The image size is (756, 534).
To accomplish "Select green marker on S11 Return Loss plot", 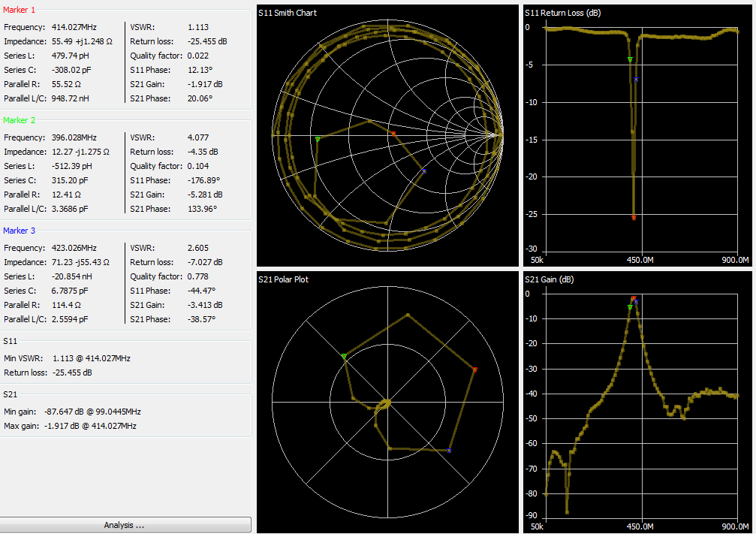I will (630, 60).
